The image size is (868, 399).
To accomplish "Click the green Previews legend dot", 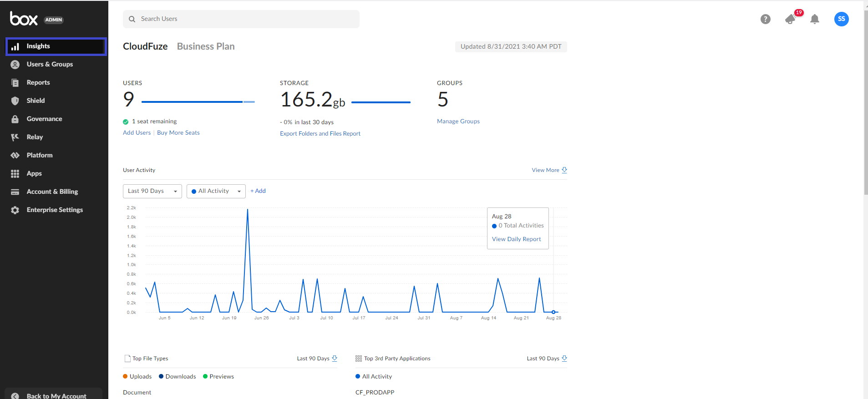I will [x=205, y=376].
